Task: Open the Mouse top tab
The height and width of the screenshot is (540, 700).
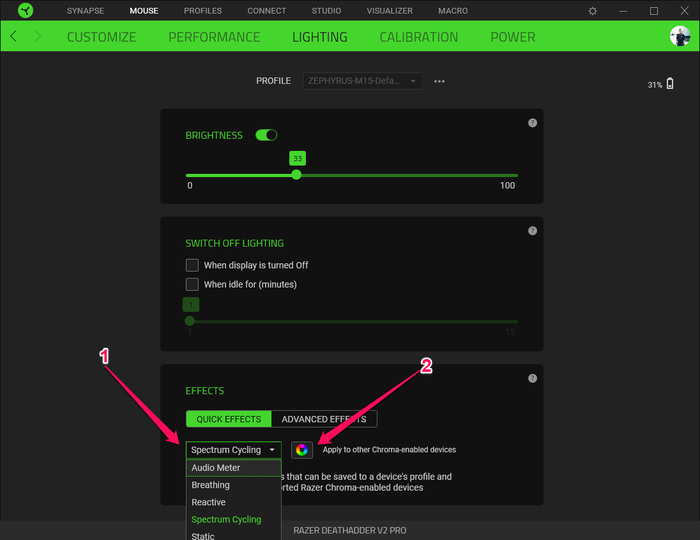Action: (144, 11)
